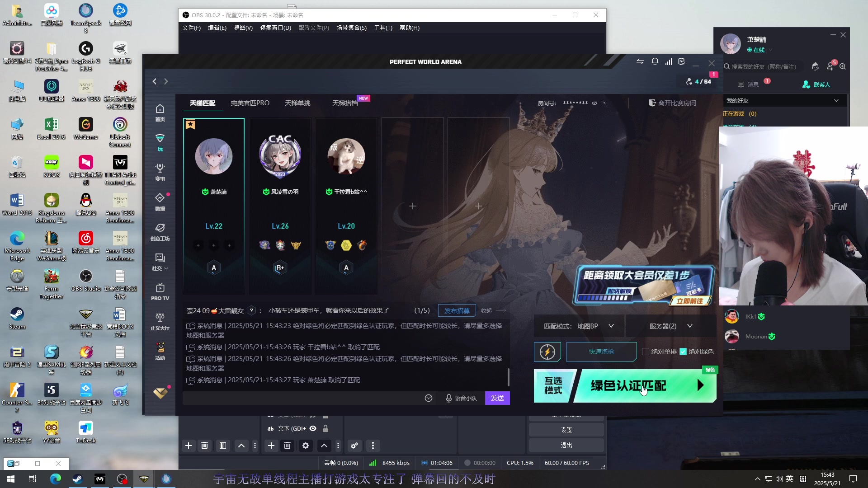Open the emoji picker in the chat box
This screenshot has height=488, width=868.
[429, 398]
